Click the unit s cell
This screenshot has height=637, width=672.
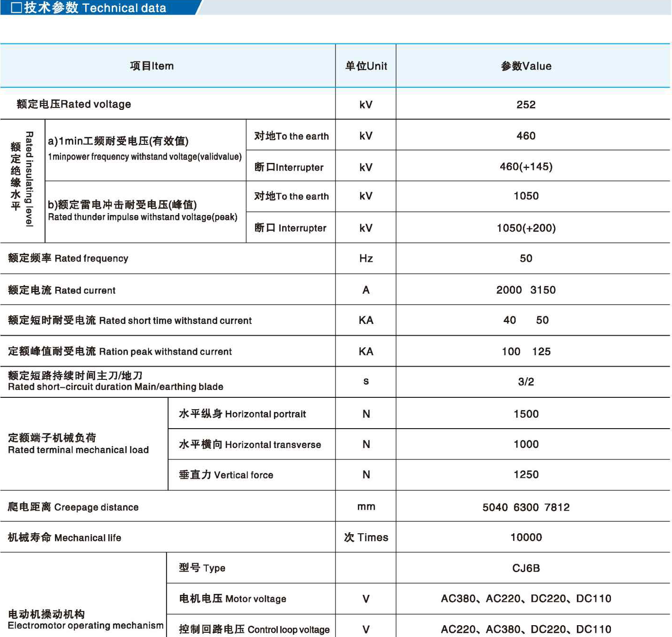click(x=366, y=381)
